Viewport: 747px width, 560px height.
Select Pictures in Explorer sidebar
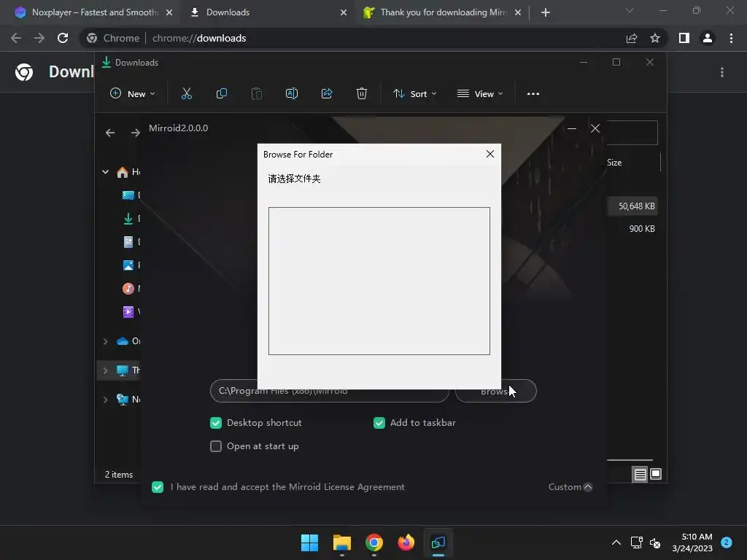(x=128, y=265)
